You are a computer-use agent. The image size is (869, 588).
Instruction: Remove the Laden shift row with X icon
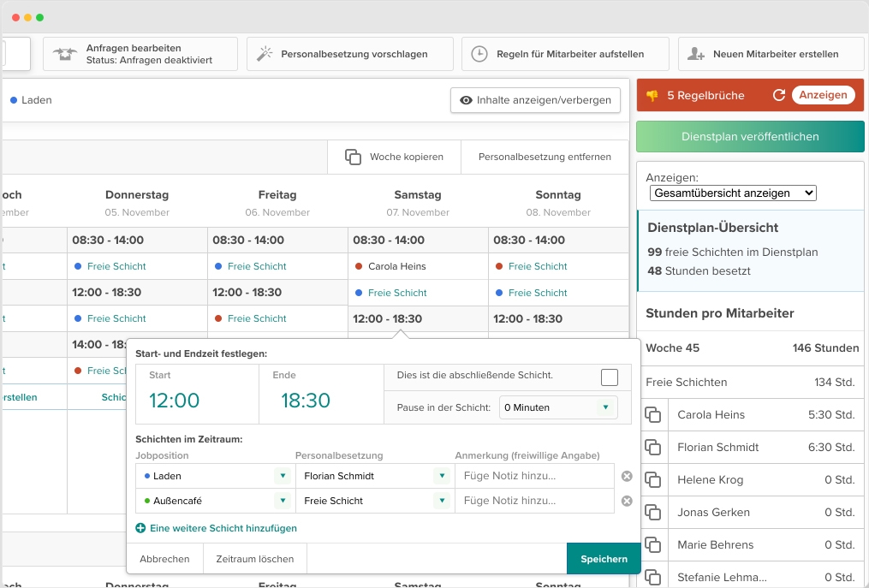tap(627, 476)
